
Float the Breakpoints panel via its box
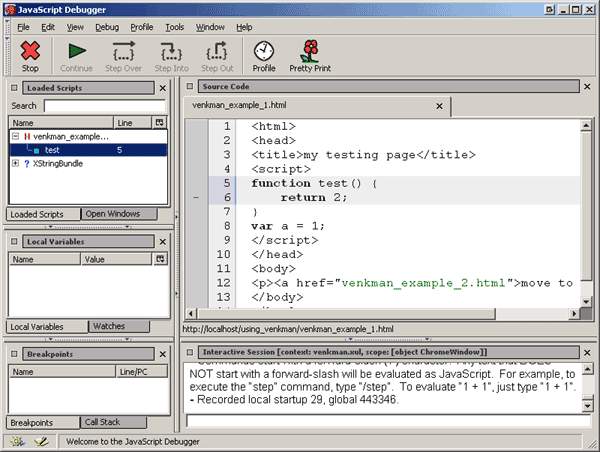tap(14, 354)
